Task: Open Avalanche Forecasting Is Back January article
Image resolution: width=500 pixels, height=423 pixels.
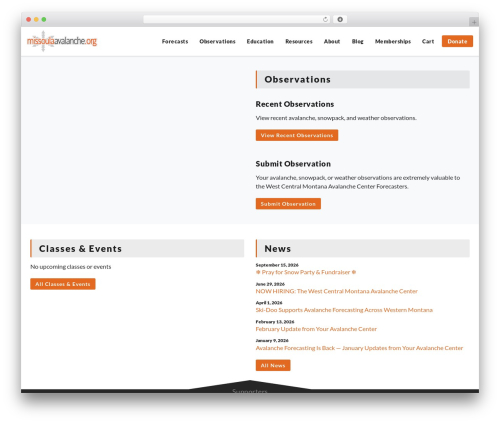Action: point(359,348)
